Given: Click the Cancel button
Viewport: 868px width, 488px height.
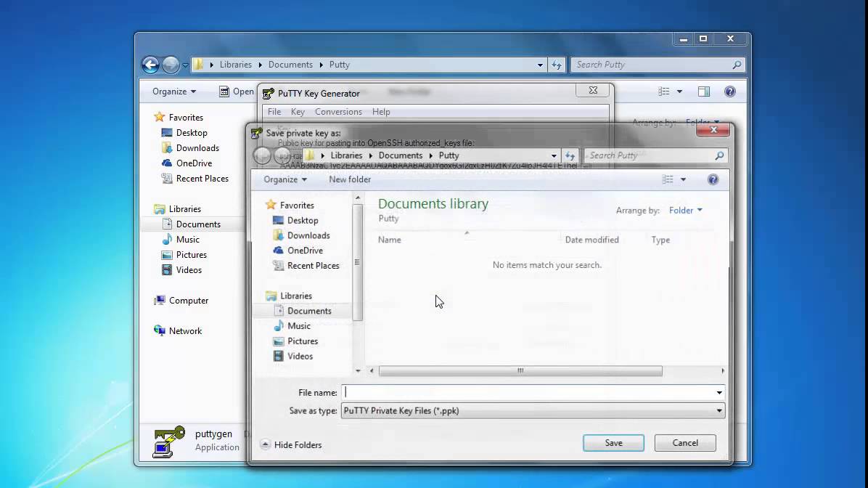Looking at the screenshot, I should [x=685, y=443].
